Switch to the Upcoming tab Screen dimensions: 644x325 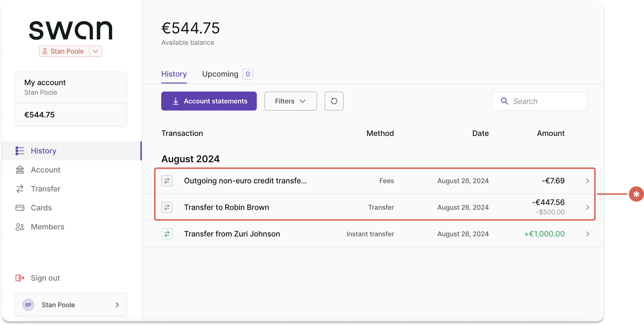point(220,74)
